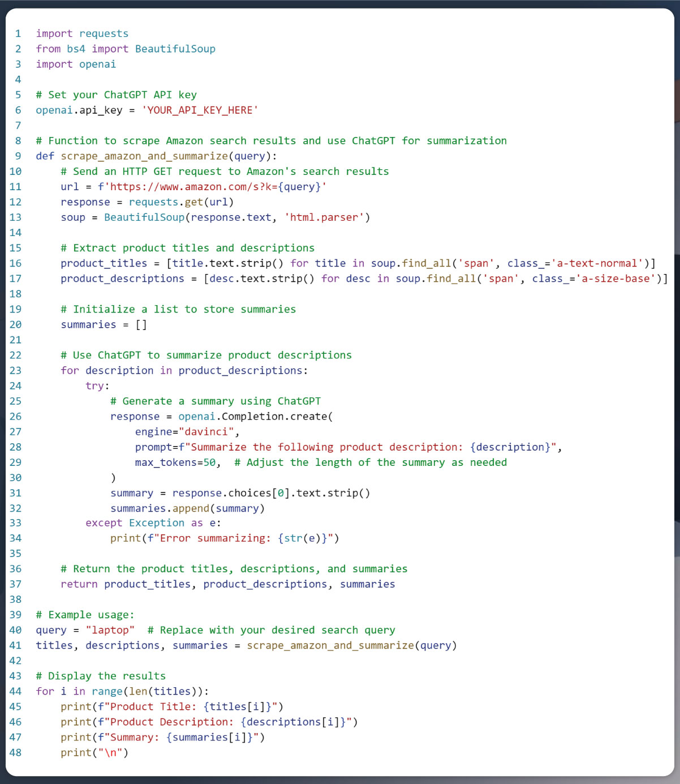Viewport: 680px width, 784px height.
Task: Click the return statement on line 37
Action: 228,583
